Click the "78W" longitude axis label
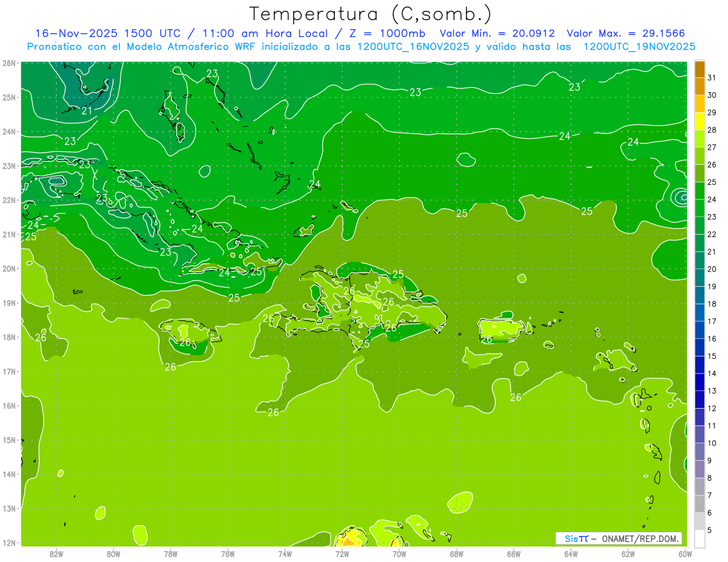This screenshot has width=728, height=562. pos(171,554)
